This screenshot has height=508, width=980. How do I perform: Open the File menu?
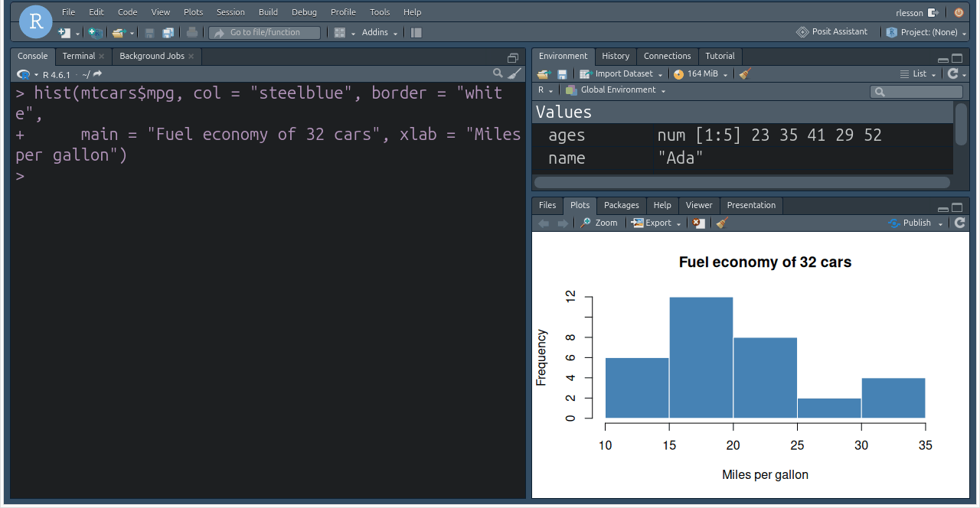(x=69, y=12)
